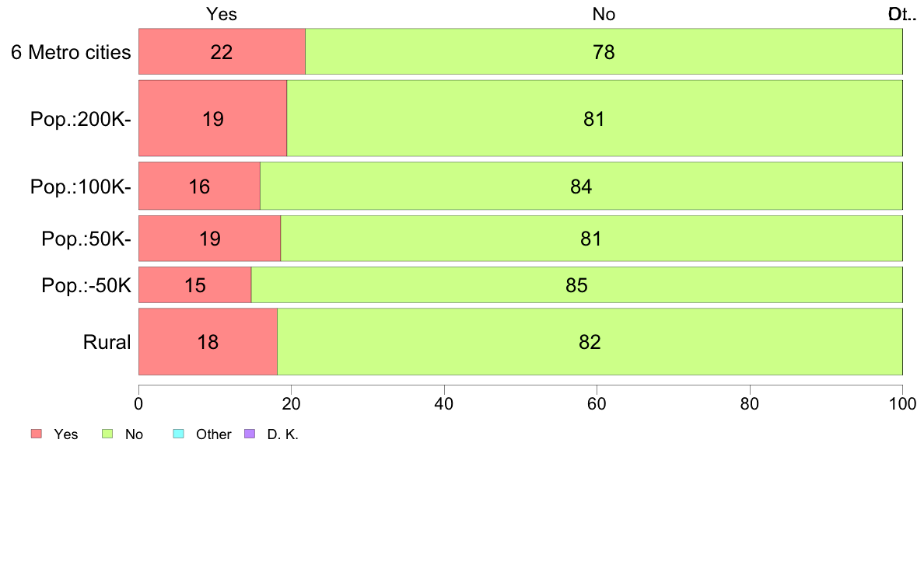Screen dimensions: 924x572
Task: Click the 6 Metro cities row label
Action: 71,52
